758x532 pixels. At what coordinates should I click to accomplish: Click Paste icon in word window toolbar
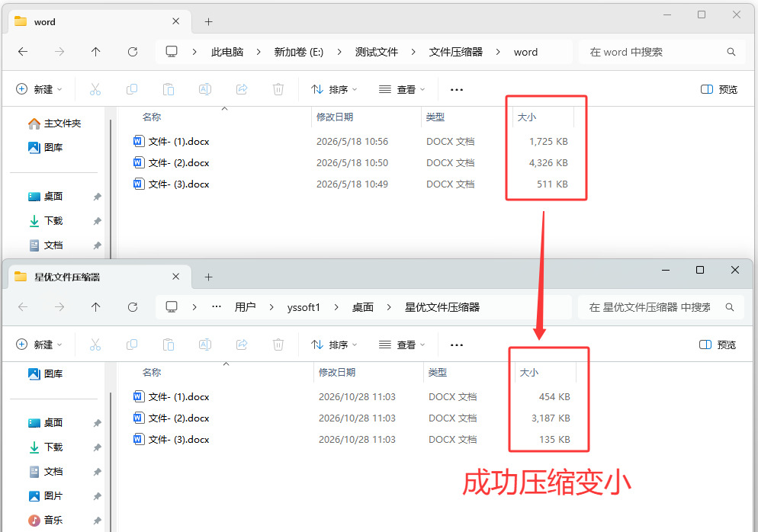(x=169, y=89)
